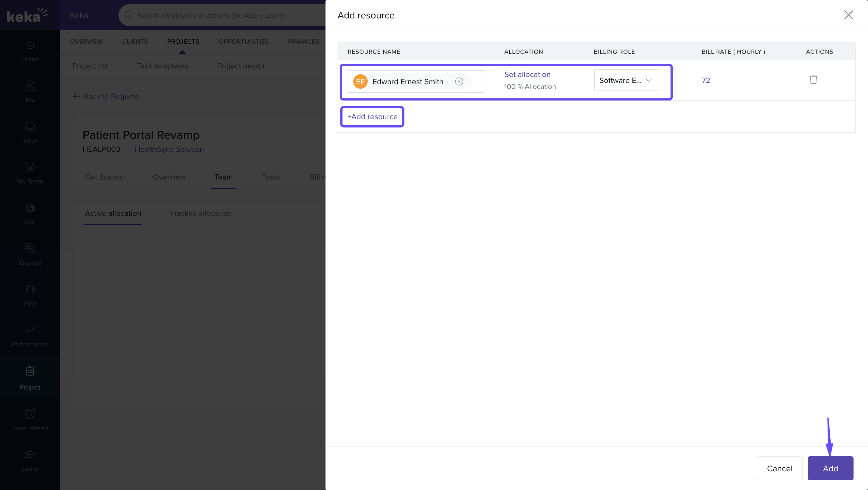Click the employee search field
Viewport: 868px width, 490px height.
click(222, 15)
